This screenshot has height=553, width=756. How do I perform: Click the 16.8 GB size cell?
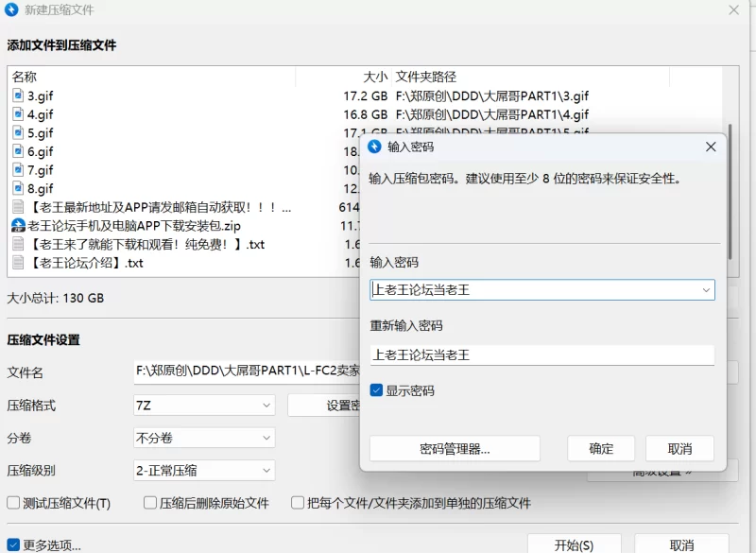[x=365, y=114]
